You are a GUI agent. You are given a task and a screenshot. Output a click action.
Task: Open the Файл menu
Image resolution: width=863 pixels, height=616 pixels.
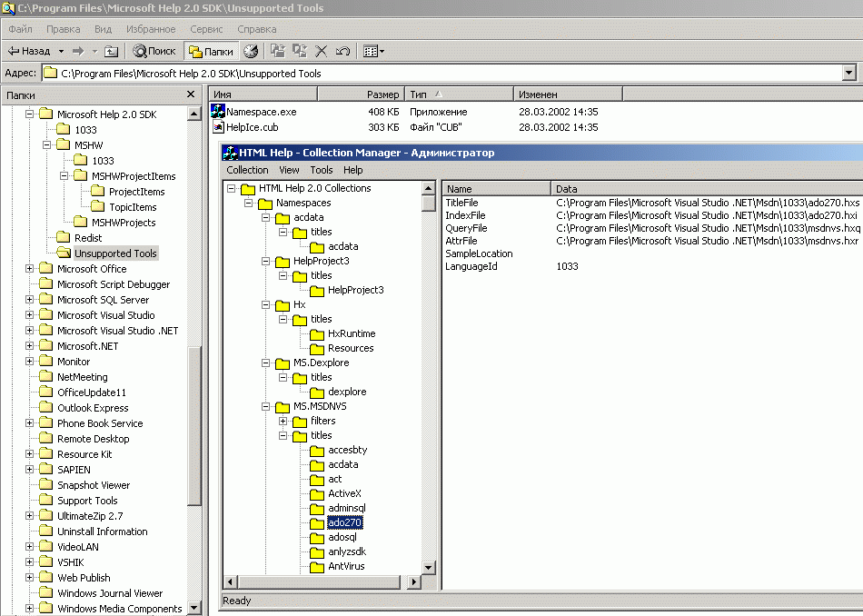[20, 29]
